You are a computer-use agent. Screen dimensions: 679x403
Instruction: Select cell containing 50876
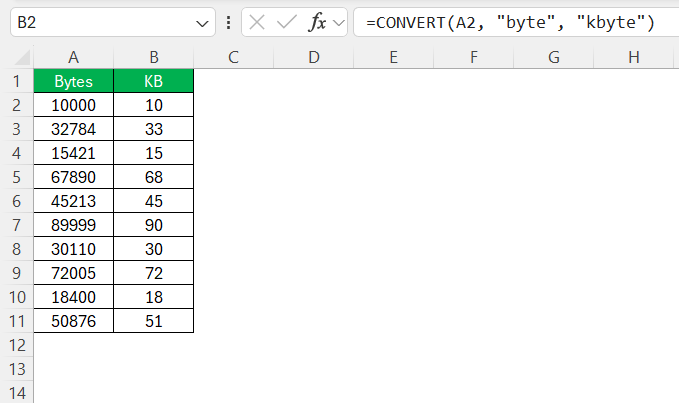tap(74, 321)
